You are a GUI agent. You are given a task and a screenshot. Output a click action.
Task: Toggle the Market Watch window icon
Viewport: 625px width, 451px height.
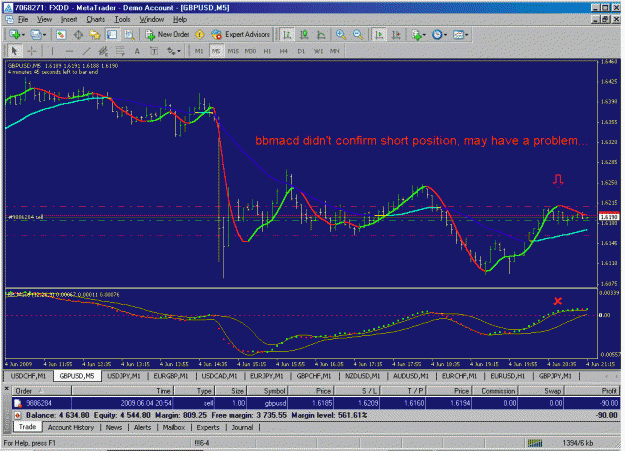(x=61, y=35)
